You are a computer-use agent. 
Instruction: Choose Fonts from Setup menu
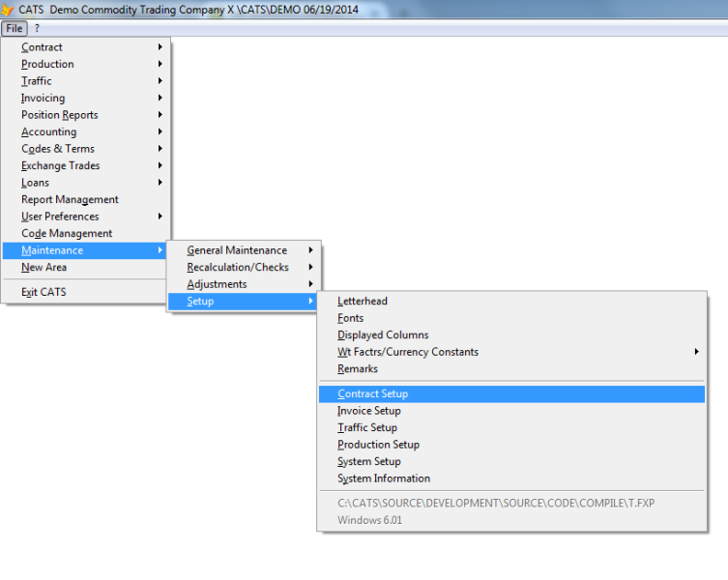pyautogui.click(x=511, y=318)
